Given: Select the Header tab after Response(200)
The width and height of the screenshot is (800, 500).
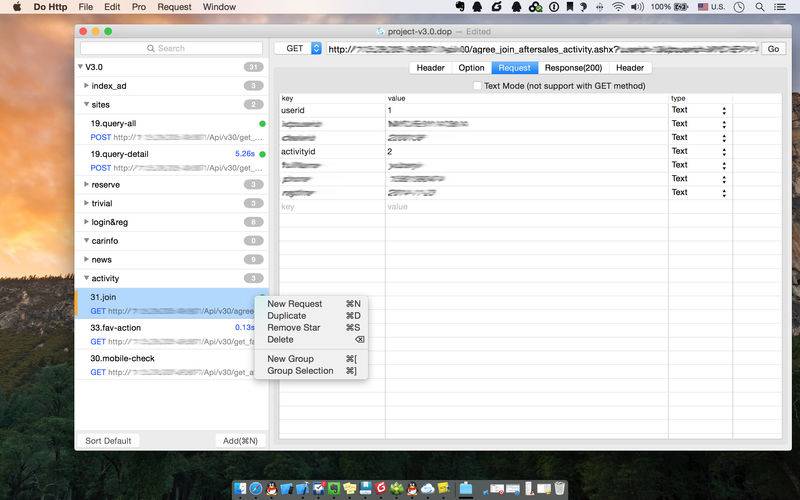Looking at the screenshot, I should [630, 68].
